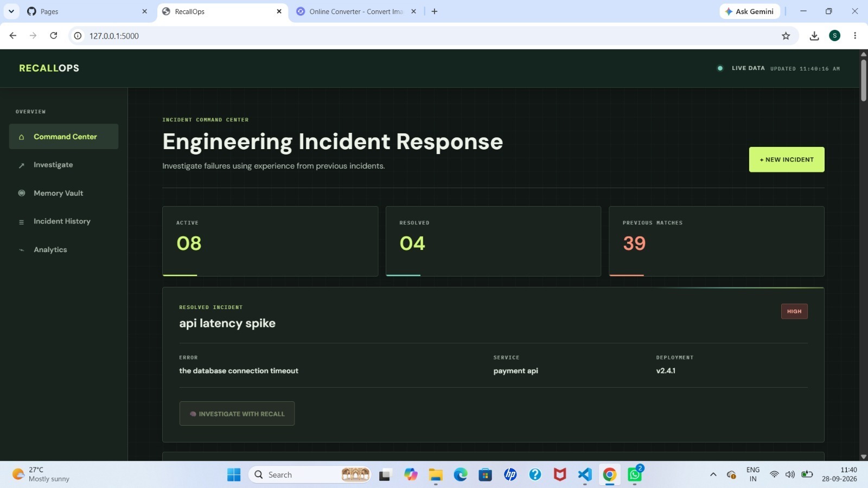Click the Live Data status indicator dot
Screen dimensions: 868x488
(x=720, y=68)
